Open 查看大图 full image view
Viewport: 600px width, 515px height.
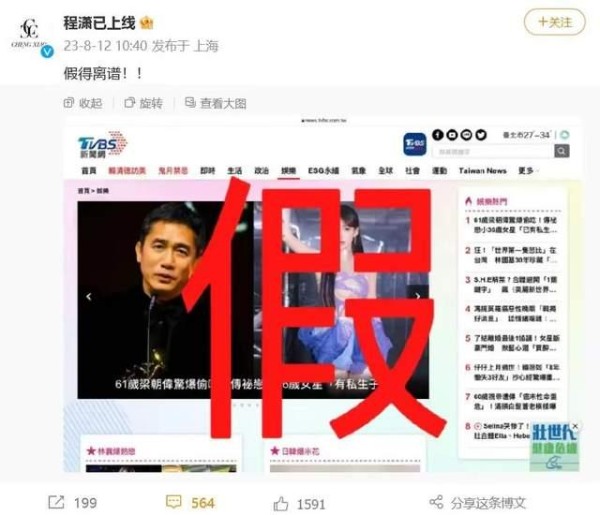(215, 103)
